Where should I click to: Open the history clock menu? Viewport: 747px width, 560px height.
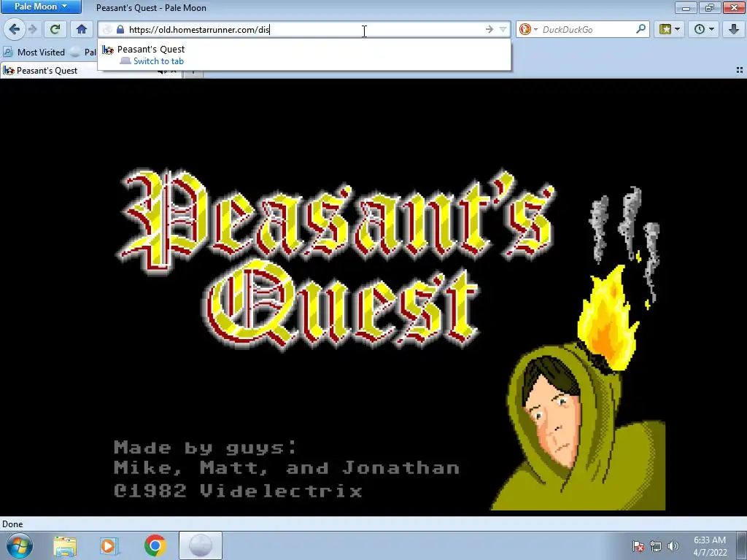pos(704,29)
